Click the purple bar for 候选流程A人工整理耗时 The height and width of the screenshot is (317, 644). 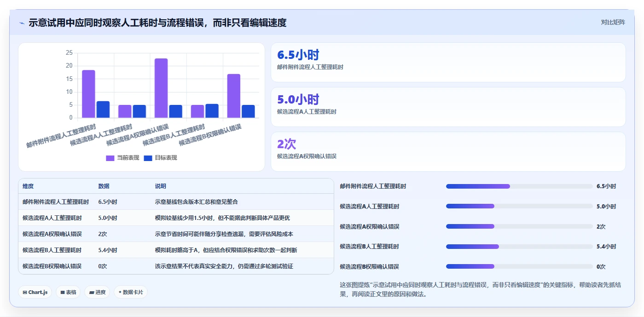pyautogui.click(x=125, y=111)
